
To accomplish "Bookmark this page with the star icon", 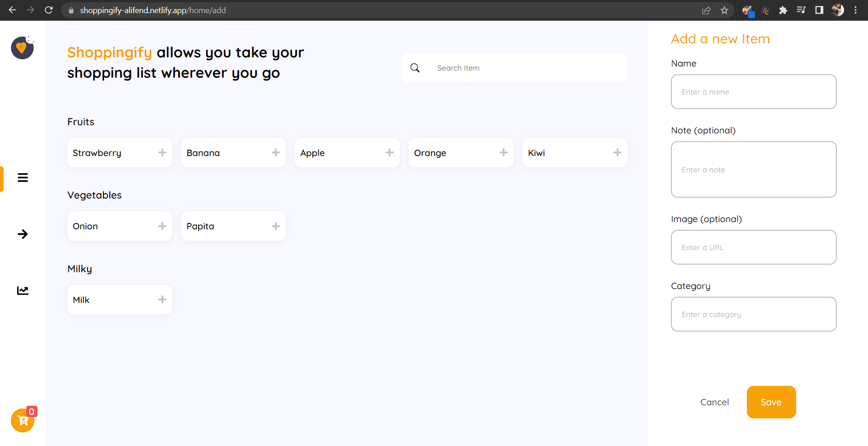I will (724, 10).
